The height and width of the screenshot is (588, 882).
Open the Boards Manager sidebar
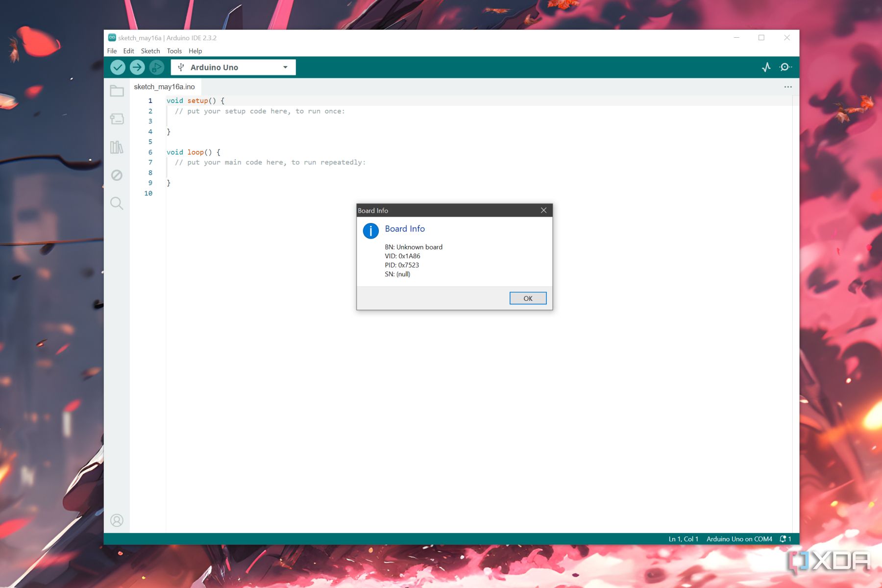coord(117,119)
